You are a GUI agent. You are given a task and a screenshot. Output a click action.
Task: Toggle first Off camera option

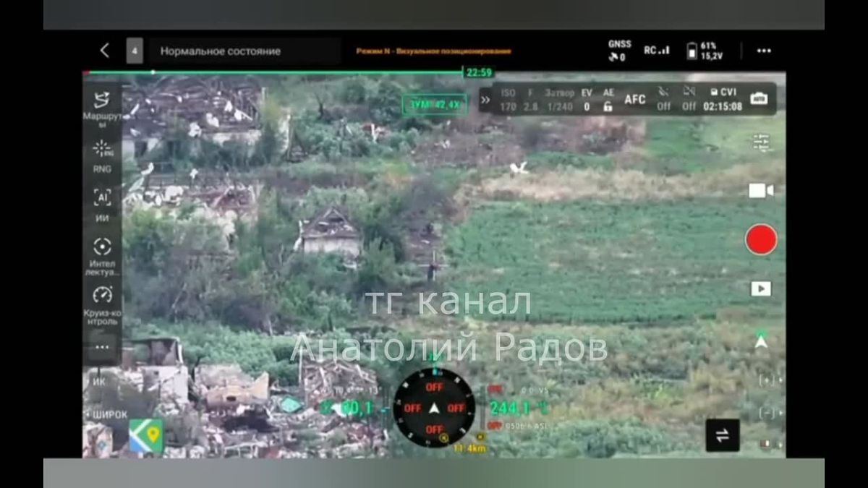663,100
